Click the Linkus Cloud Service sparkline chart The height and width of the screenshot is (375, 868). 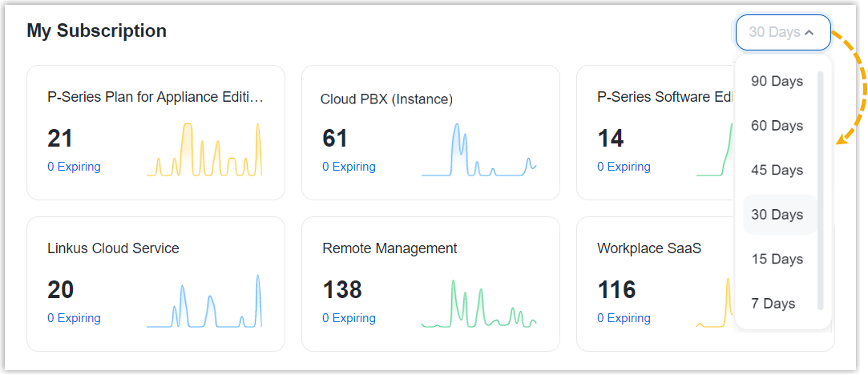point(204,302)
